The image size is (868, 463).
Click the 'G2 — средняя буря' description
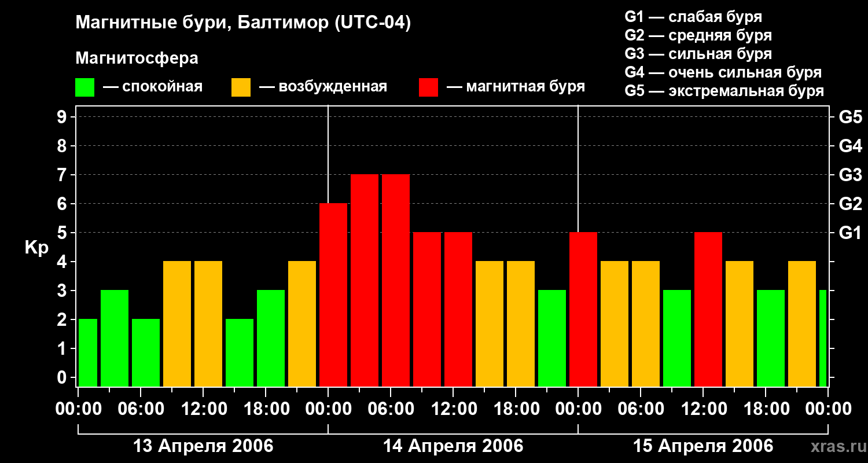698,35
